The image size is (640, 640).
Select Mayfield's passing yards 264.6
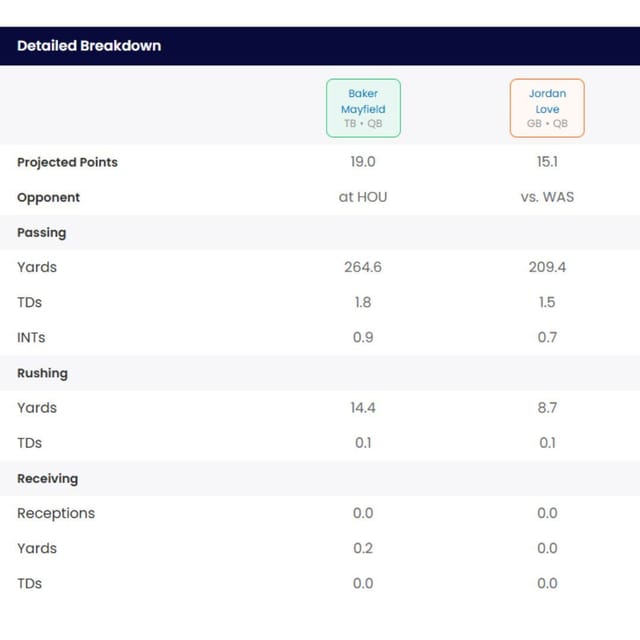pyautogui.click(x=363, y=267)
